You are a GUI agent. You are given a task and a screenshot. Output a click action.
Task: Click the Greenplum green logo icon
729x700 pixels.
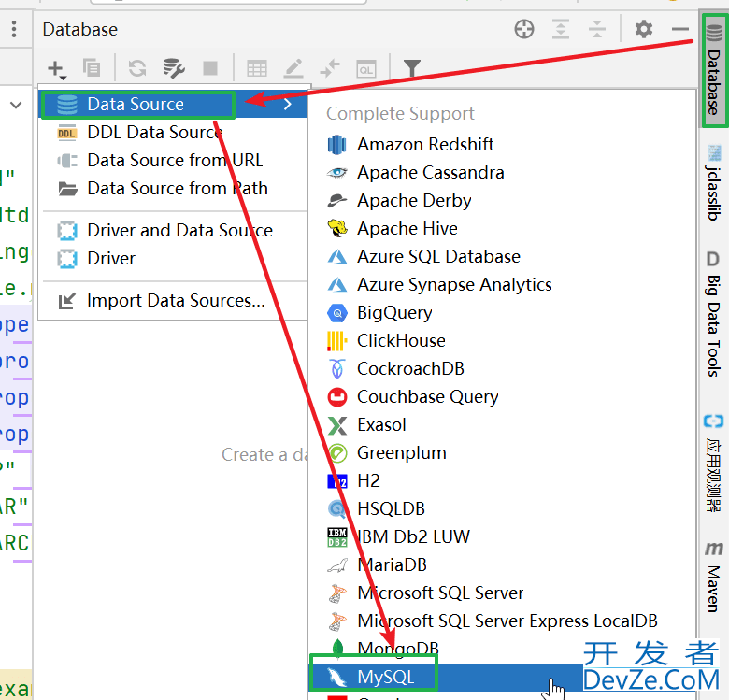tap(337, 453)
